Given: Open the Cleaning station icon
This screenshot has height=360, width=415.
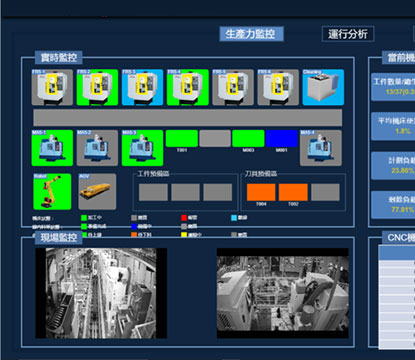Looking at the screenshot, I should [323, 87].
